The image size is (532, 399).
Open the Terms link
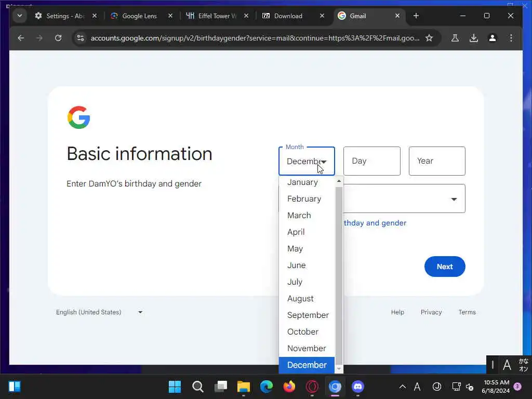tap(467, 312)
